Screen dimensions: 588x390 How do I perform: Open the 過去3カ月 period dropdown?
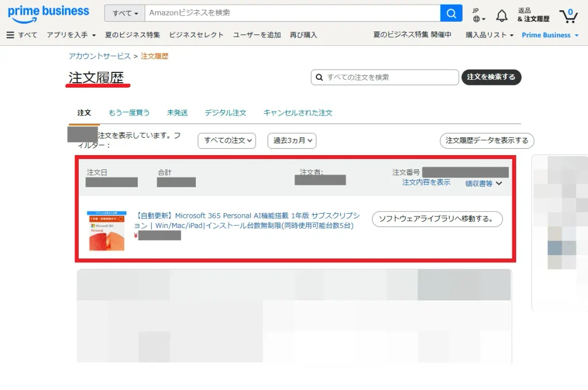[292, 141]
